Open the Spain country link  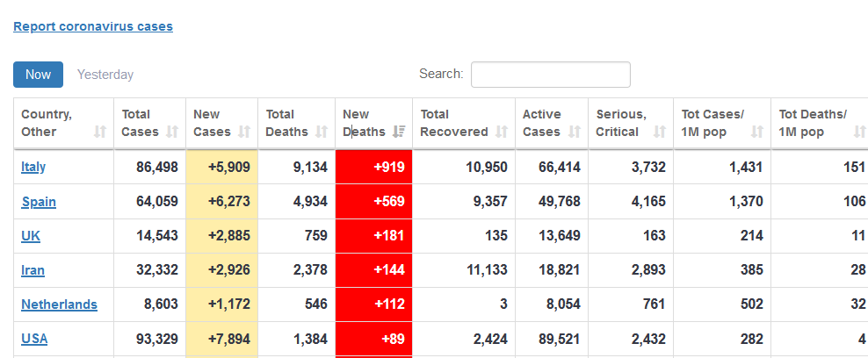39,202
